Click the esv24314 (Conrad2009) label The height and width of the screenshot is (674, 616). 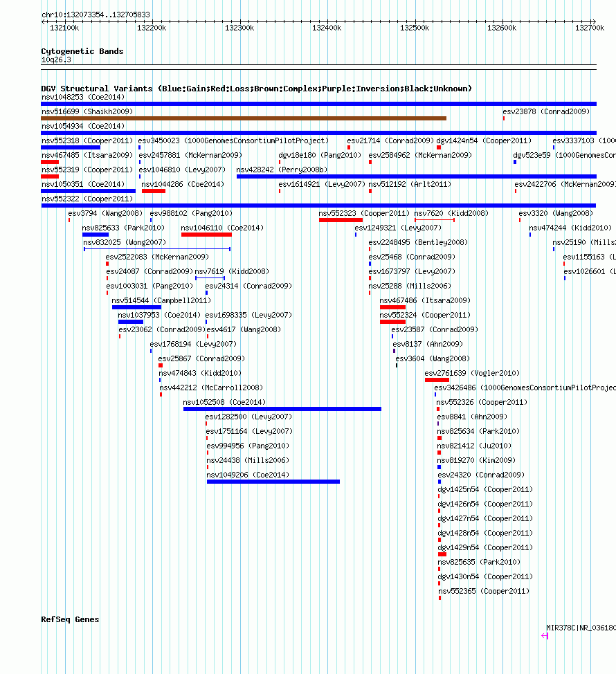coord(248,286)
